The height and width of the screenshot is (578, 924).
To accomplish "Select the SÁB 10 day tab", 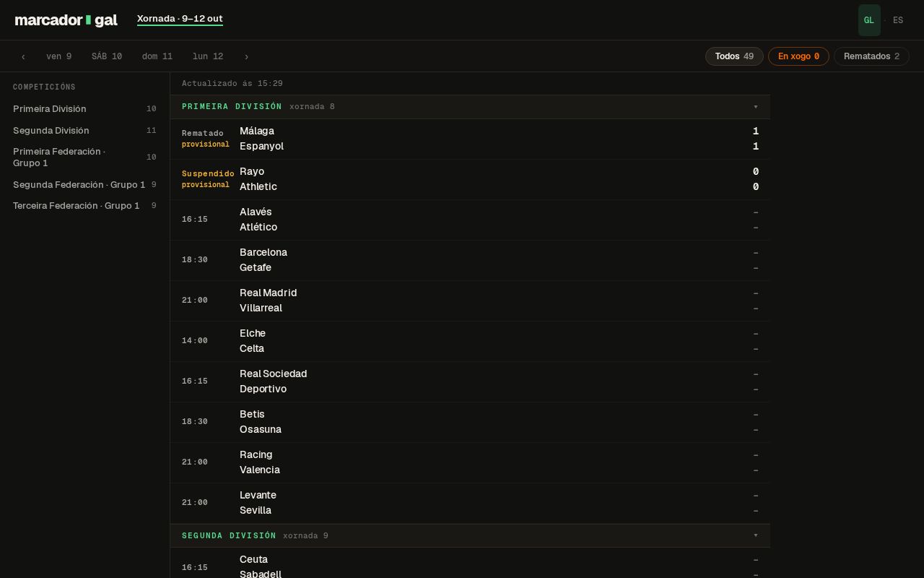I will (107, 56).
